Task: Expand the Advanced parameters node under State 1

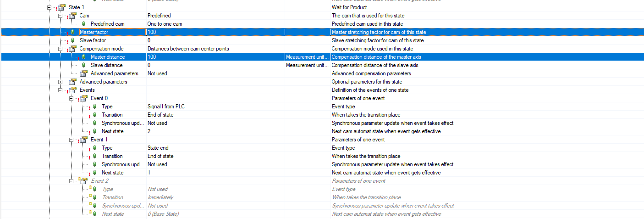Action: coord(61,82)
